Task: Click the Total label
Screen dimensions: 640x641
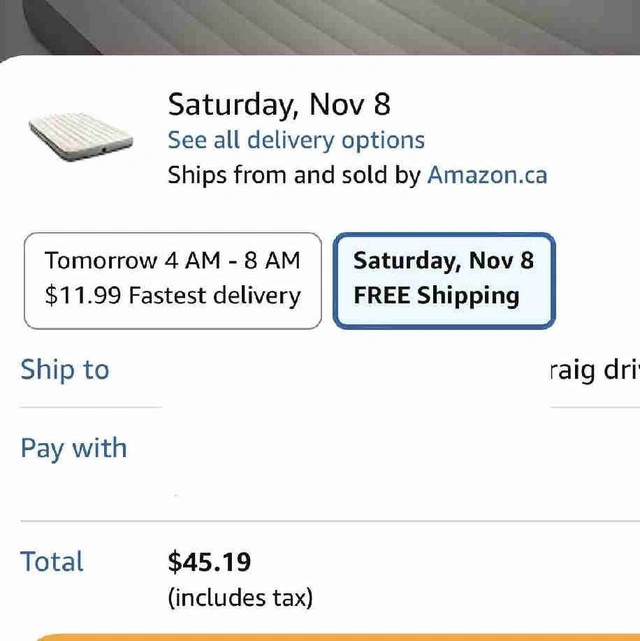Action: (52, 562)
